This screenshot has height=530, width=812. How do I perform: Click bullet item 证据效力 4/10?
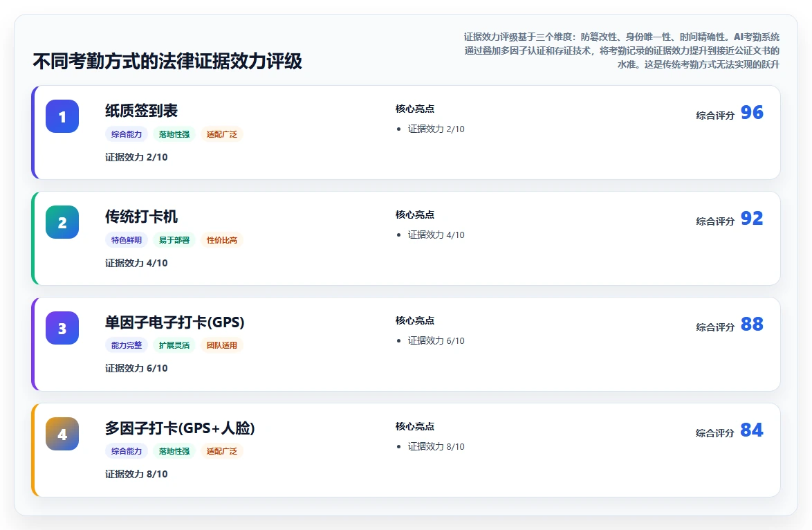pos(436,235)
